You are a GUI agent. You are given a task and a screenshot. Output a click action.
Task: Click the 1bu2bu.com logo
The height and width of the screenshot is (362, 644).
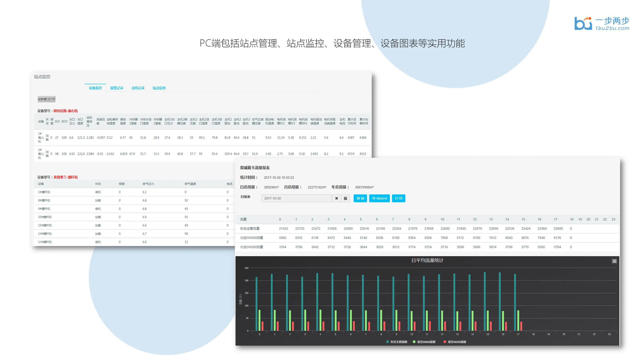click(601, 24)
